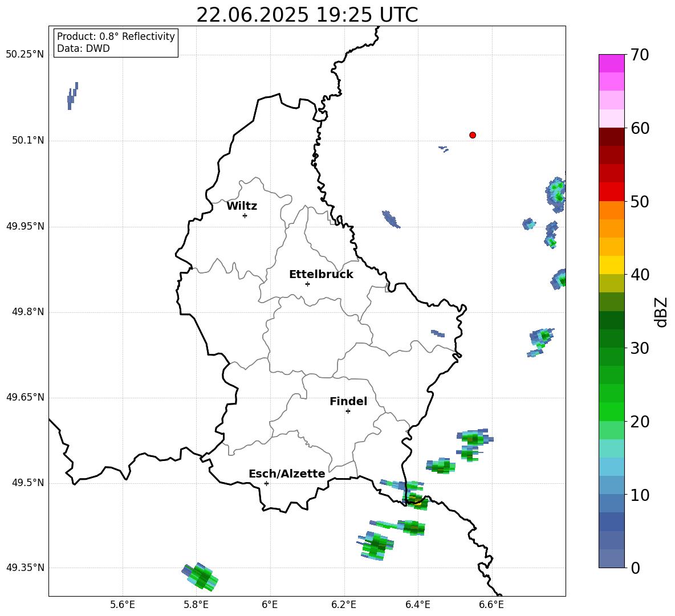Click the green echo cell near 5.8°E 49.35°N
Screen dimensions: 675x616
pos(200,577)
